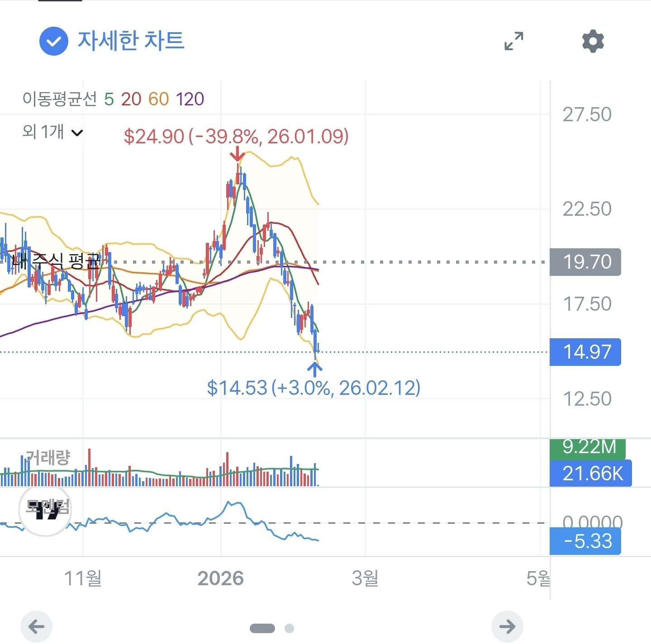Viewport: 651px width, 644px height.
Task: Click the 이동평균선 indicator label
Action: (59, 99)
